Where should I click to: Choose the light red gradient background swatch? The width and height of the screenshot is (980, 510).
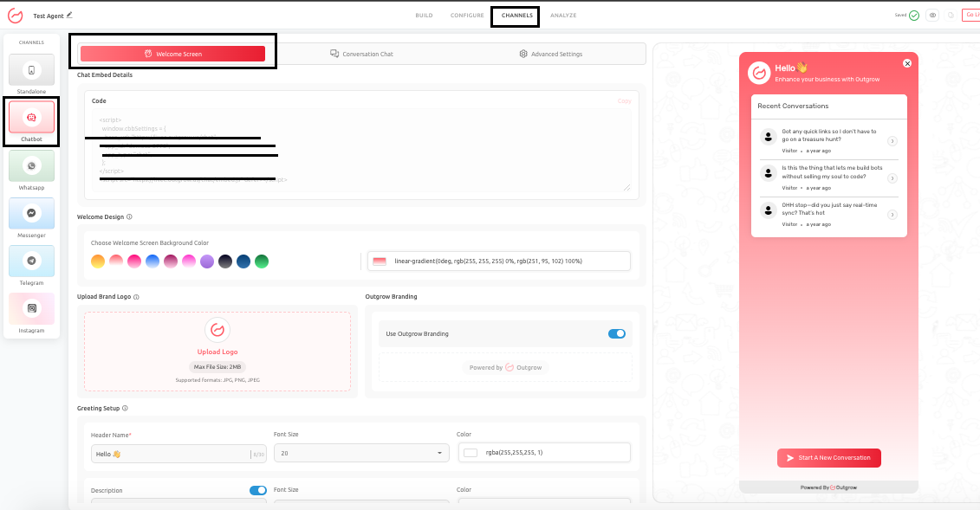(116, 261)
